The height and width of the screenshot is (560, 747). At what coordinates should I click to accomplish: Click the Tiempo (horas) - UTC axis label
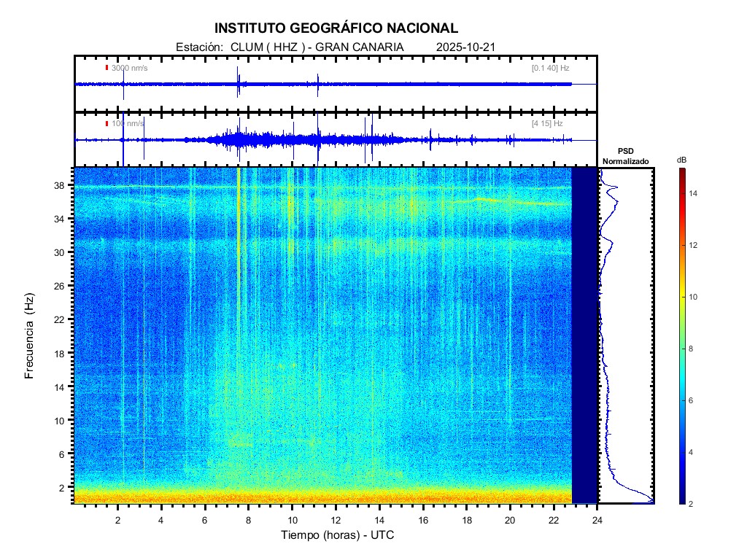tap(338, 535)
